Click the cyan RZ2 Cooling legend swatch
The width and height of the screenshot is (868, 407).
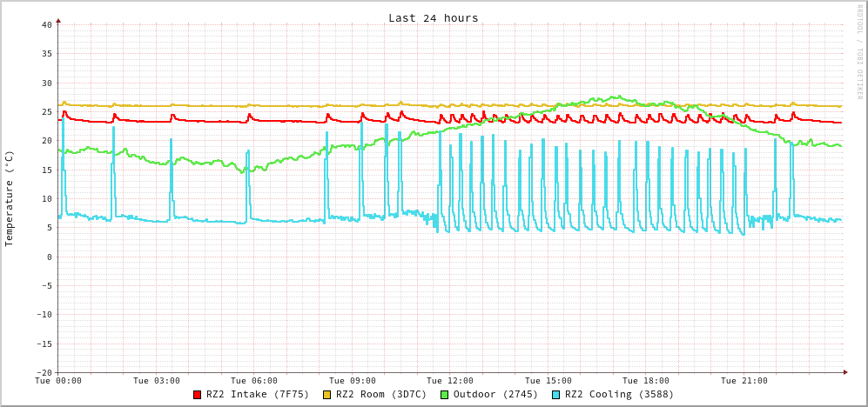click(x=556, y=395)
